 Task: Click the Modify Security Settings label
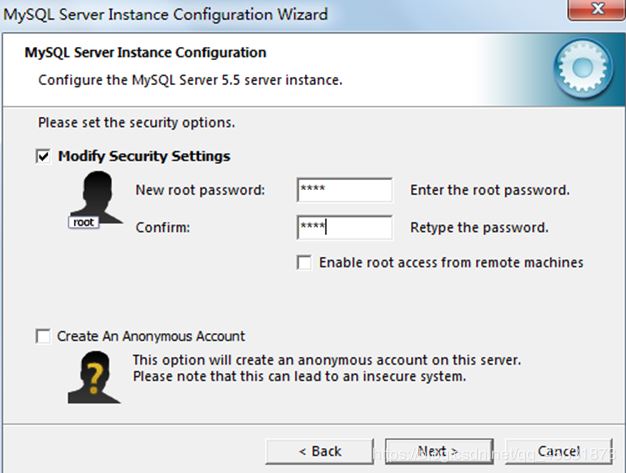point(144,157)
